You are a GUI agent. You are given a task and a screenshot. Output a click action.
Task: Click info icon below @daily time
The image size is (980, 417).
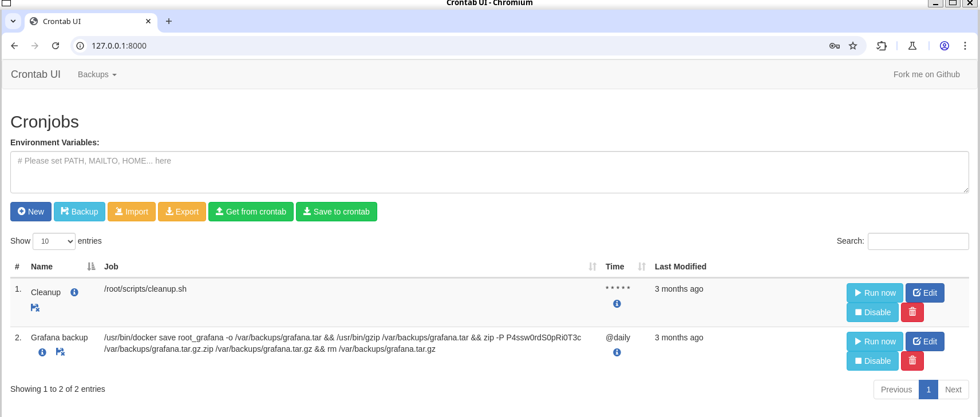pyautogui.click(x=617, y=352)
